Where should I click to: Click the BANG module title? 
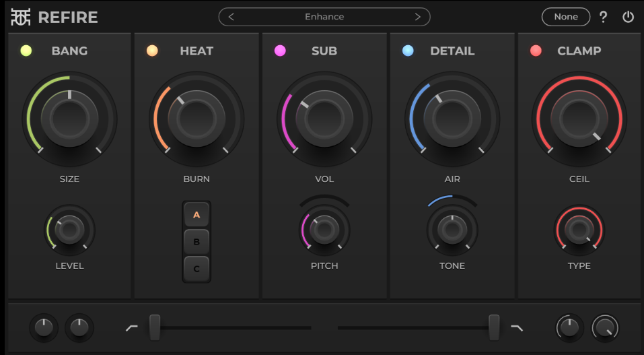pyautogui.click(x=69, y=51)
